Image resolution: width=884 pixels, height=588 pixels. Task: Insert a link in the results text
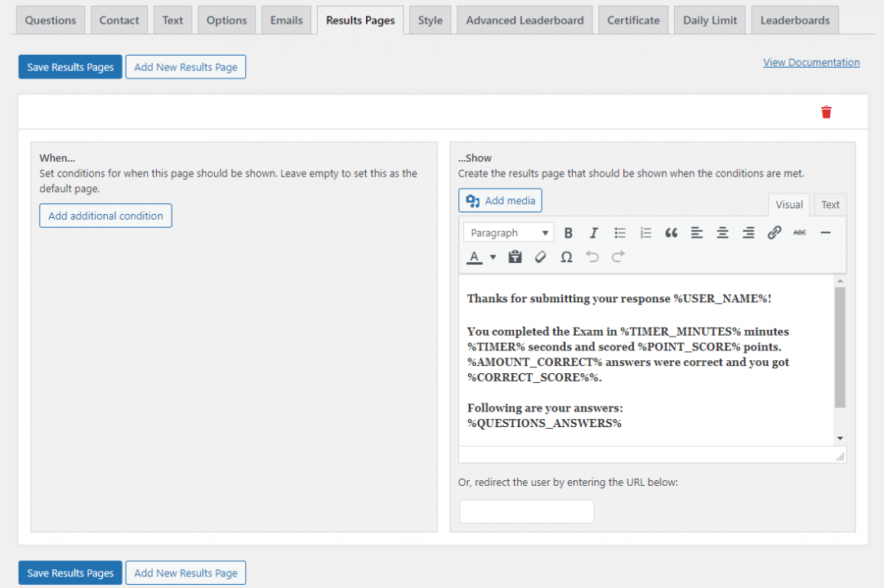pos(775,232)
